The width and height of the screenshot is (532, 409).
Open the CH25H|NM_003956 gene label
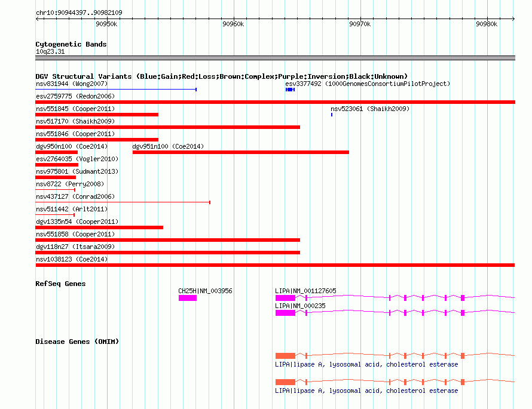point(205,291)
